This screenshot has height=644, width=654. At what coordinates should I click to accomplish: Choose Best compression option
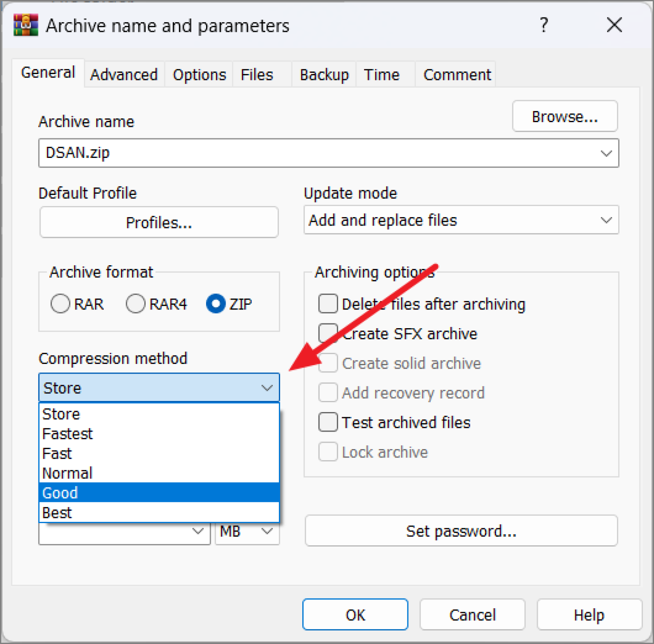tap(159, 512)
